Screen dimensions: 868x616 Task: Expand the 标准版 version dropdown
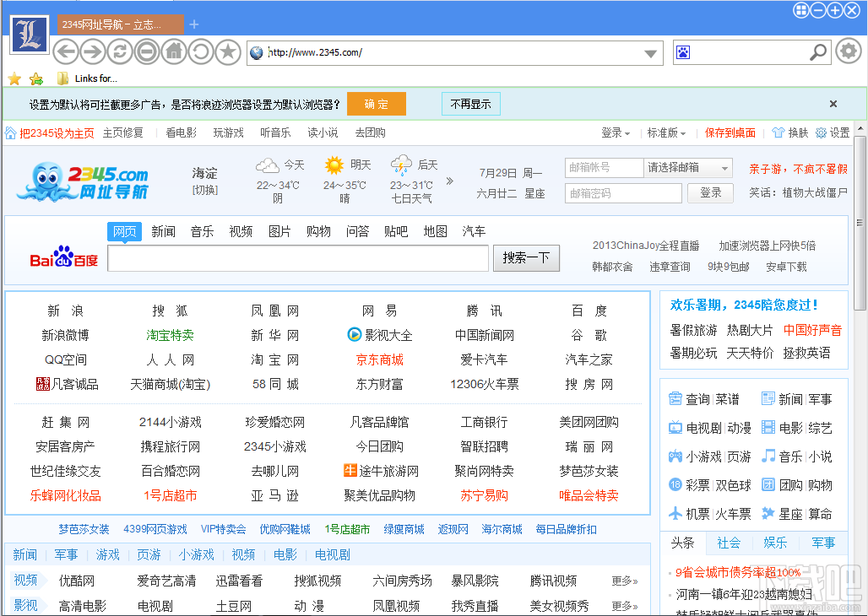666,132
